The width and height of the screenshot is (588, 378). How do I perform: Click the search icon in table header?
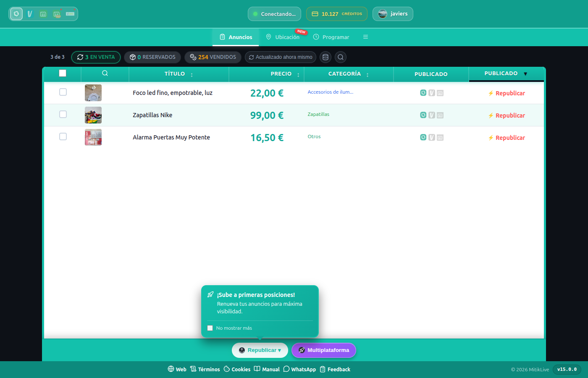coord(105,73)
